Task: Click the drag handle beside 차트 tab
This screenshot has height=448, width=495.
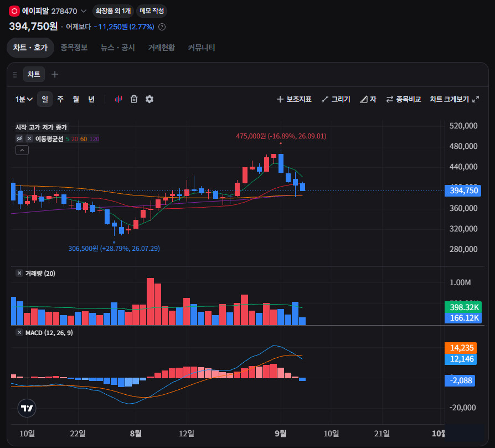Action: [15, 75]
